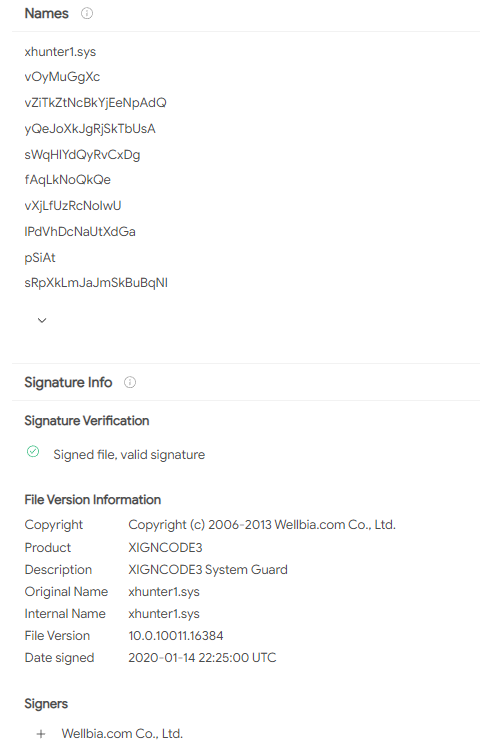
Task: Click the yQeJoXkJgRjSkTbUsA name
Action: pos(90,129)
